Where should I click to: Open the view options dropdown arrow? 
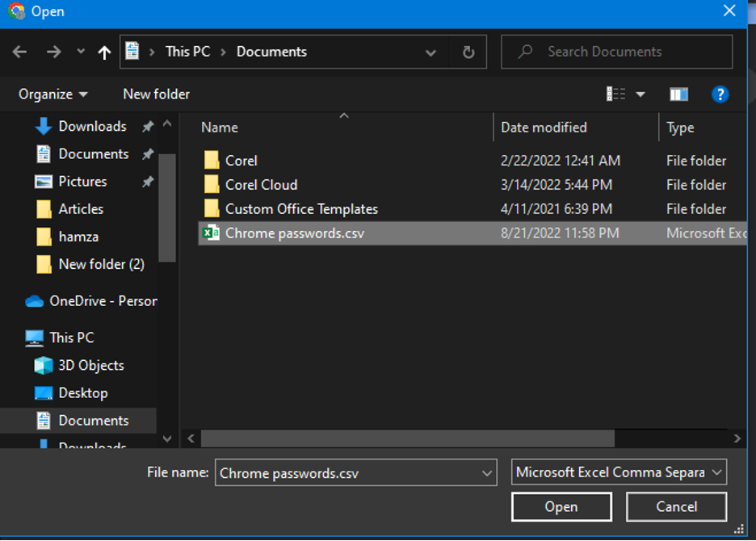point(640,94)
